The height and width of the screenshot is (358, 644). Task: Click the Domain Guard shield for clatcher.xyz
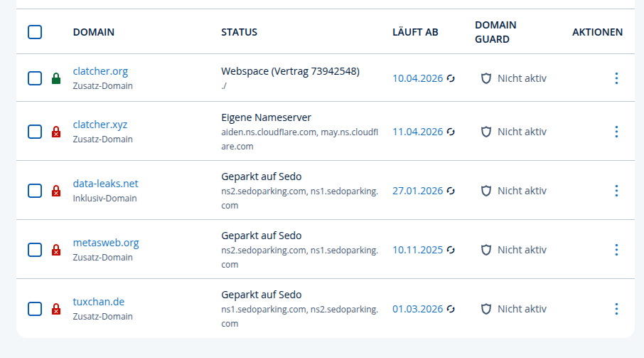[486, 132]
